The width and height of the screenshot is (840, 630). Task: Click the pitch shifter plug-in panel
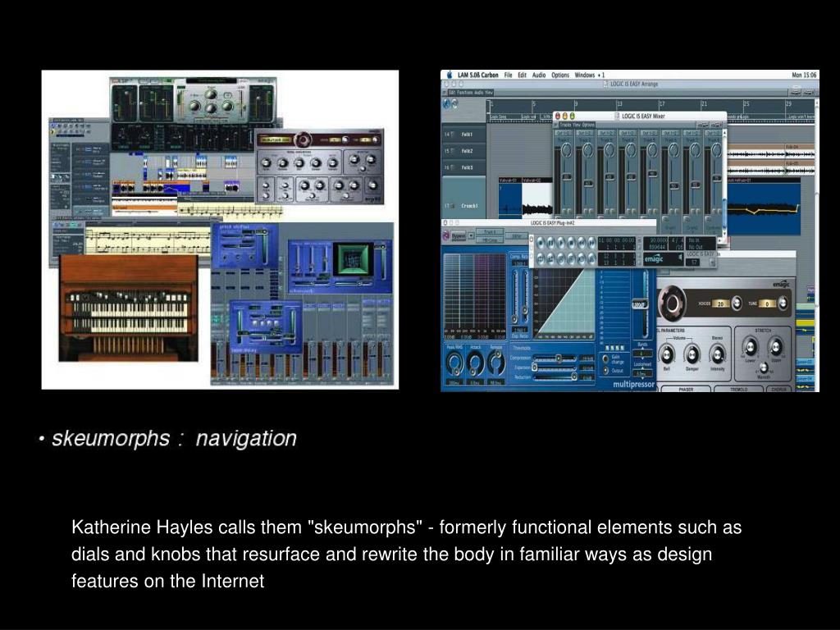244,246
